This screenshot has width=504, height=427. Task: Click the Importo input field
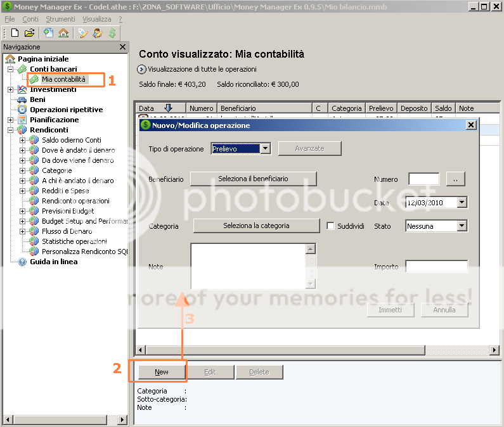pos(437,266)
